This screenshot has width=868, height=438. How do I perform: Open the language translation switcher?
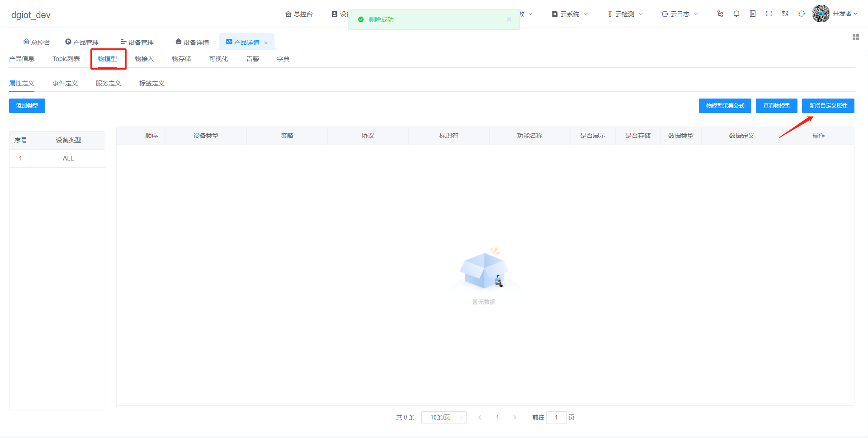tap(785, 14)
